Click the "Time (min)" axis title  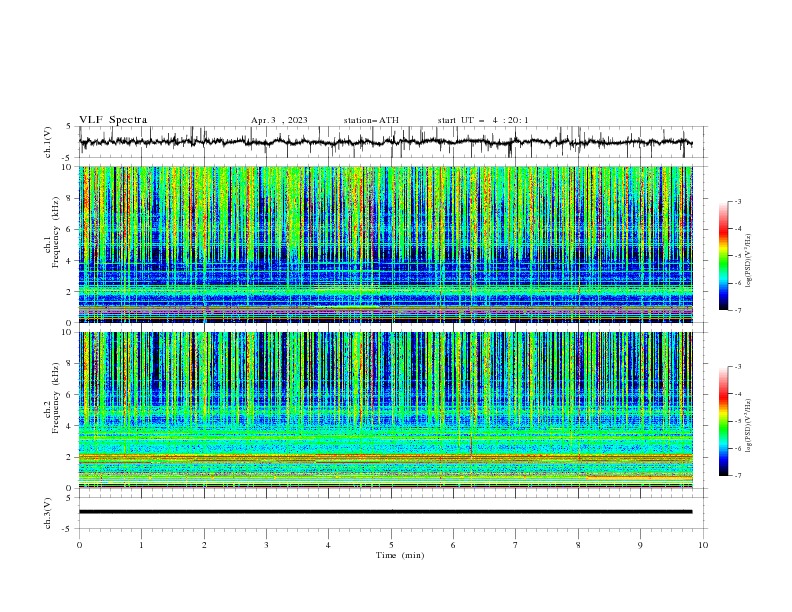pyautogui.click(x=400, y=555)
